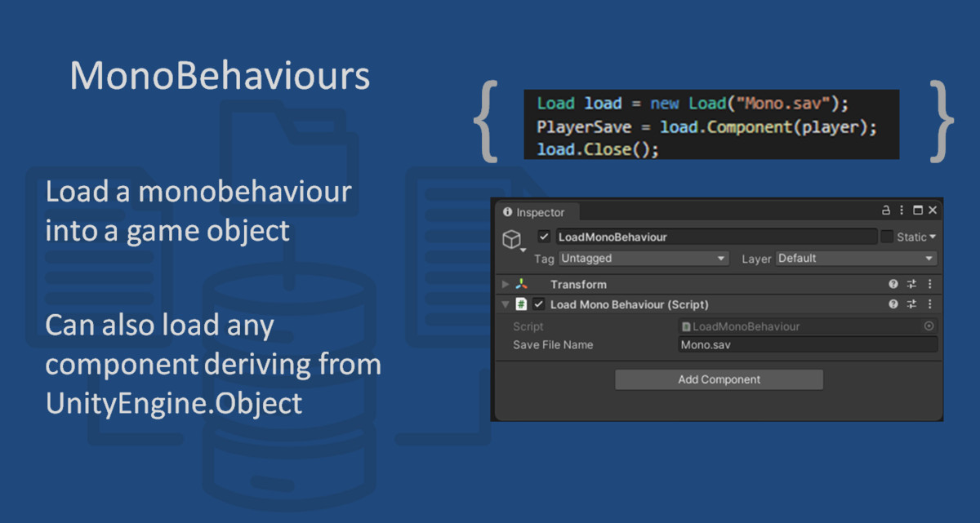Close the Inspector window
The height and width of the screenshot is (523, 980).
tap(933, 211)
